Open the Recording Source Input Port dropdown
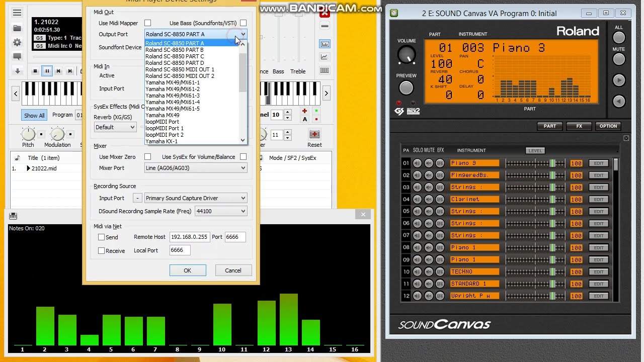The width and height of the screenshot is (644, 362). pos(196,198)
